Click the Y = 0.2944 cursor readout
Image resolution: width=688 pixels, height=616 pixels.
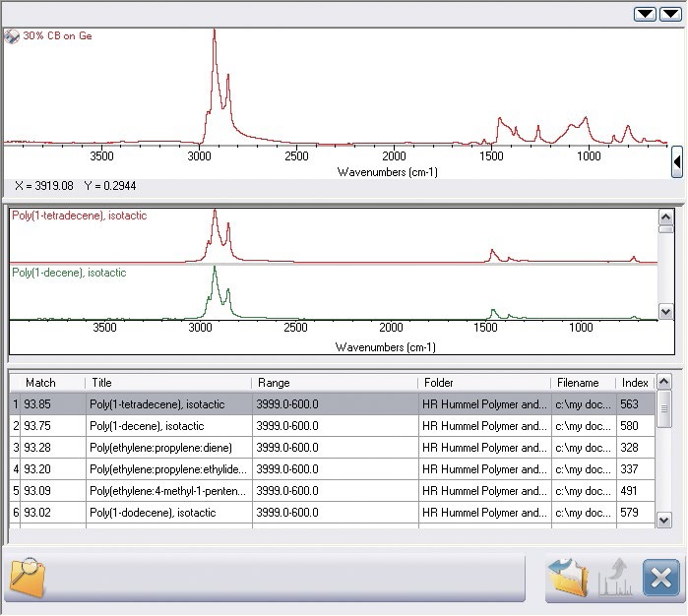[110, 186]
